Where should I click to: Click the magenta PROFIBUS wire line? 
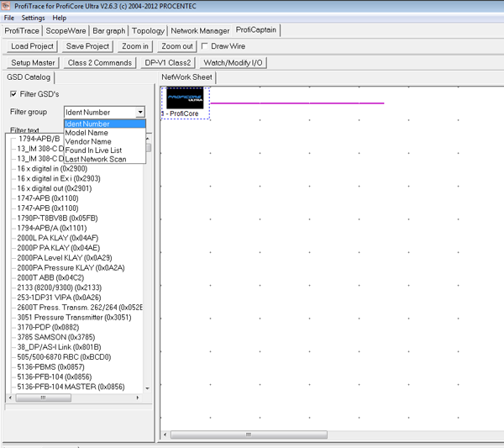point(297,103)
